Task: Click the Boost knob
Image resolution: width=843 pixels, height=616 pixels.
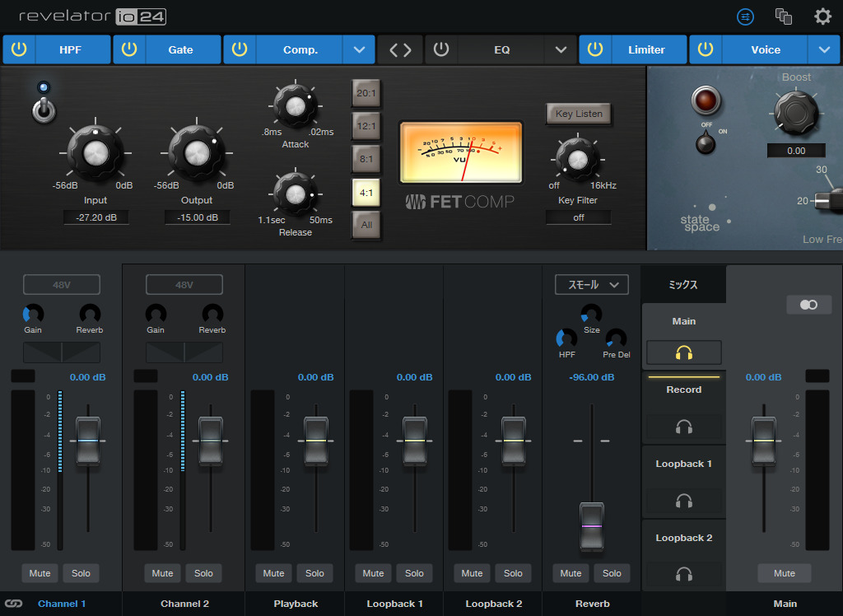Action: click(x=796, y=113)
